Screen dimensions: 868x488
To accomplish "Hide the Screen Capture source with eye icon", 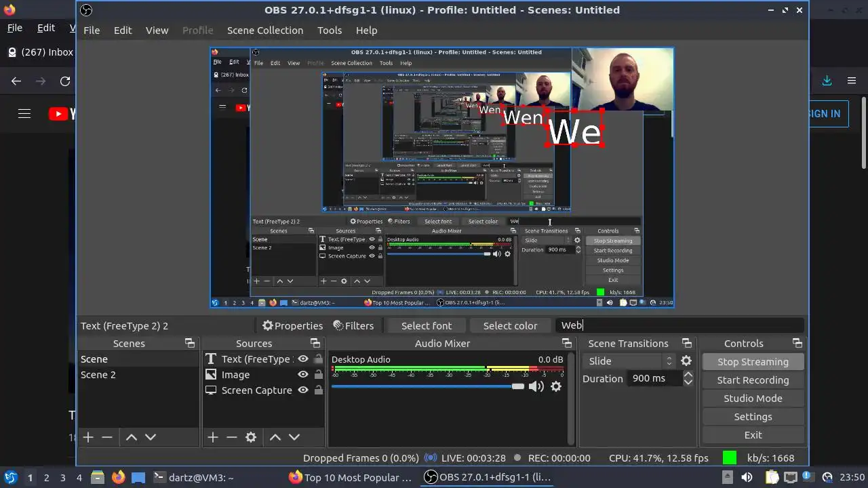I will click(303, 390).
